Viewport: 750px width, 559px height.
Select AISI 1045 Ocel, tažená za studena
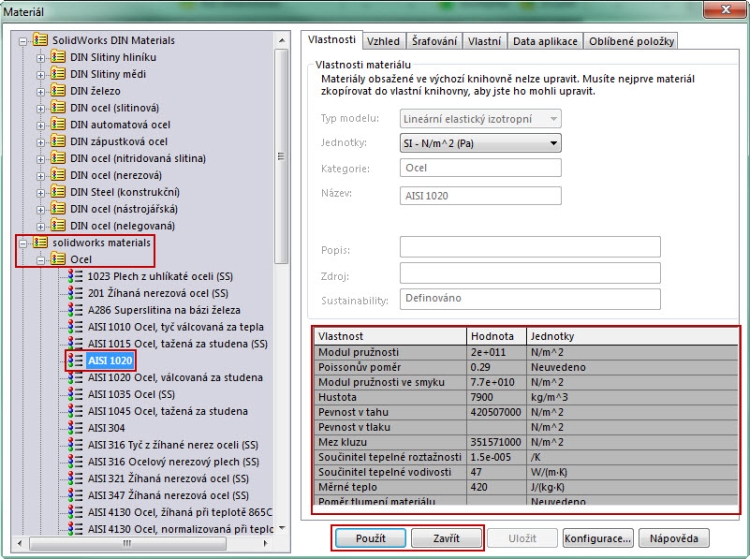coord(167,411)
